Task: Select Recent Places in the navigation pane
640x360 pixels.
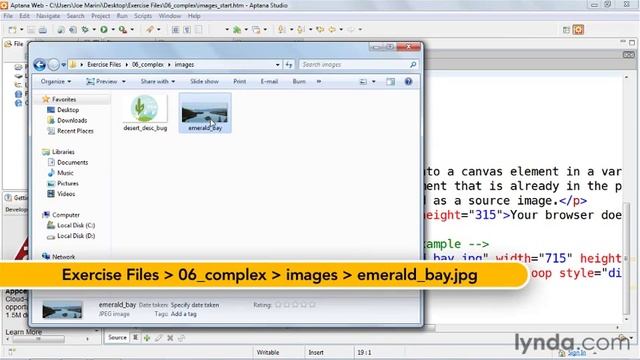Action: tap(75, 131)
